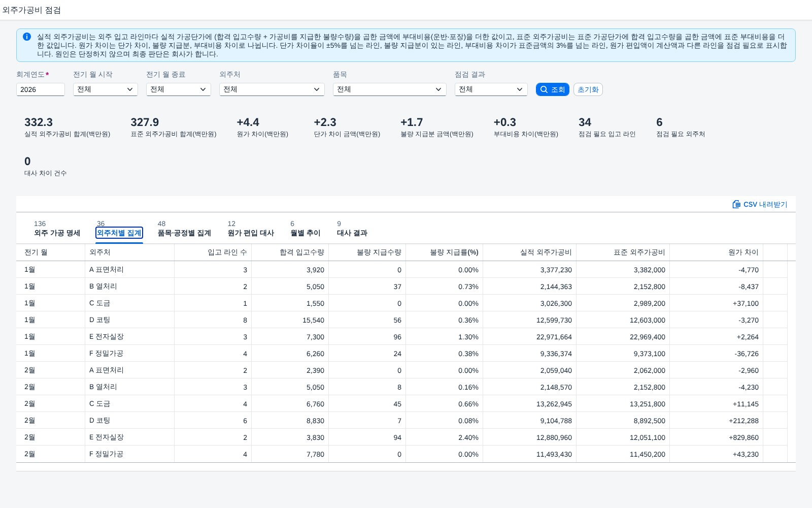Open the 전기 월 시작 dropdown

click(105, 89)
